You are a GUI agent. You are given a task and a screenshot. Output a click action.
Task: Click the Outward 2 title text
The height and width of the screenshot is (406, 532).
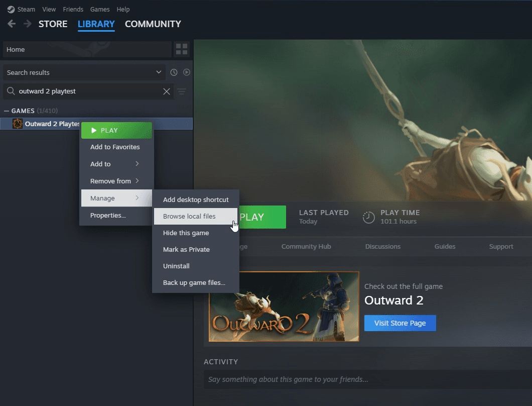(394, 300)
